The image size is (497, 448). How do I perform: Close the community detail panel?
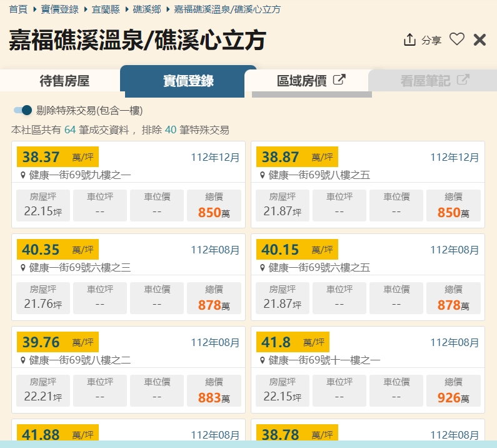[x=479, y=40]
